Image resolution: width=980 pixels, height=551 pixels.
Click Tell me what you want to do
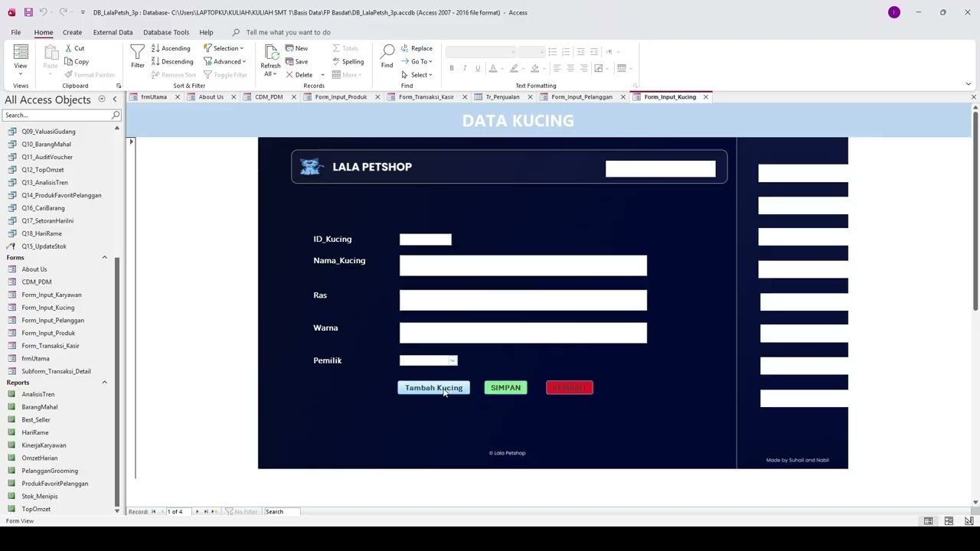point(288,32)
